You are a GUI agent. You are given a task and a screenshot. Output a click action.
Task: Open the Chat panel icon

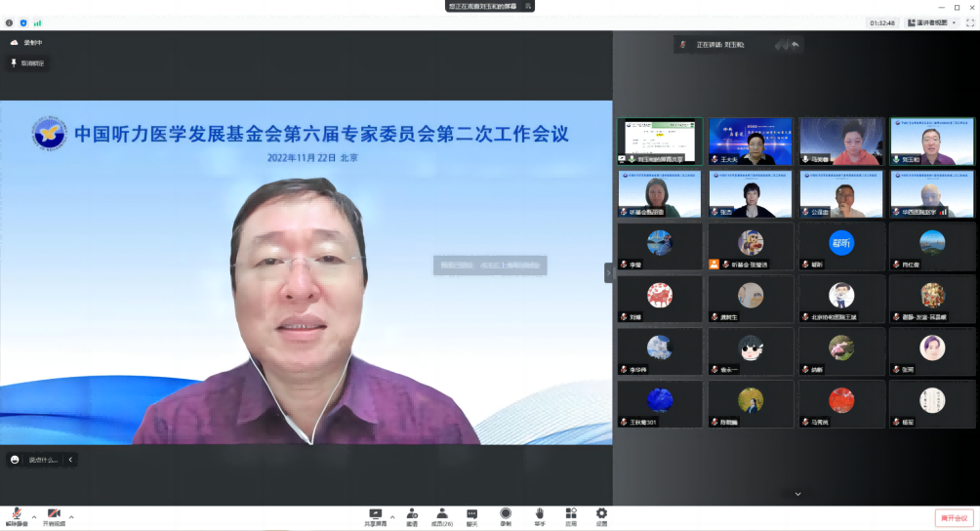472,513
